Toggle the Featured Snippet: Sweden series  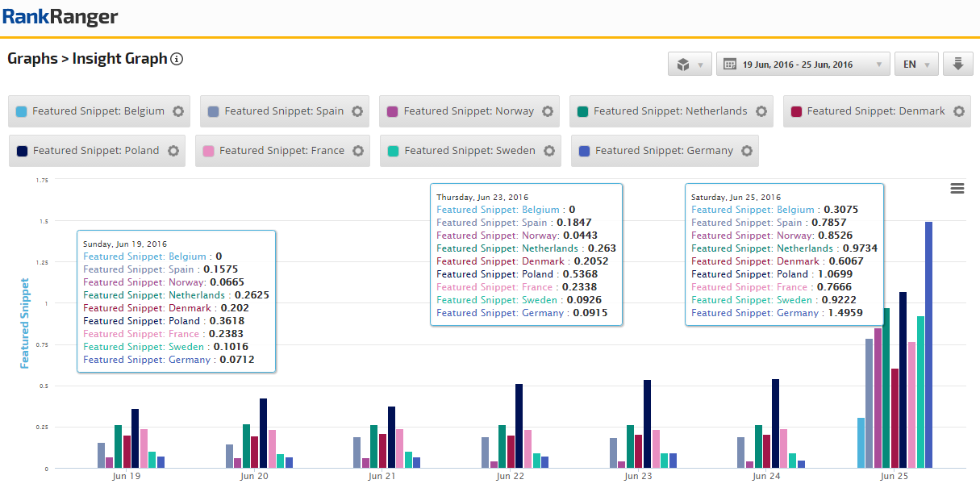click(469, 151)
